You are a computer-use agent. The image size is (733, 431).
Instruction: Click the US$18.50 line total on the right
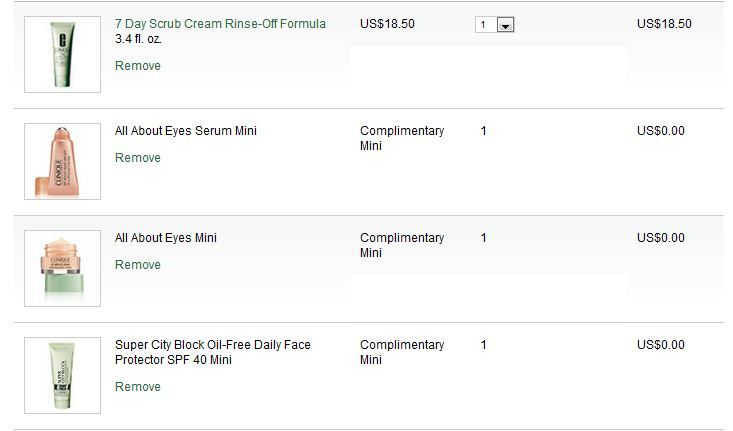(664, 24)
